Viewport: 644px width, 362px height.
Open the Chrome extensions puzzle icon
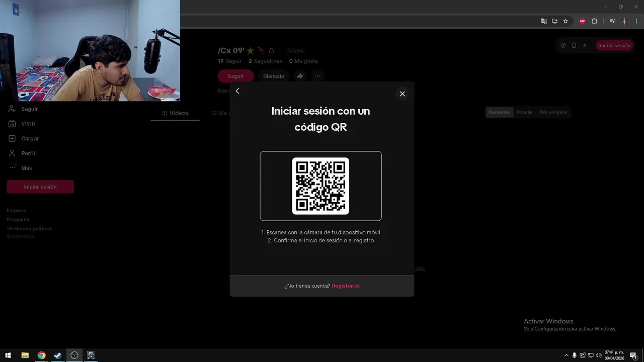click(x=594, y=21)
